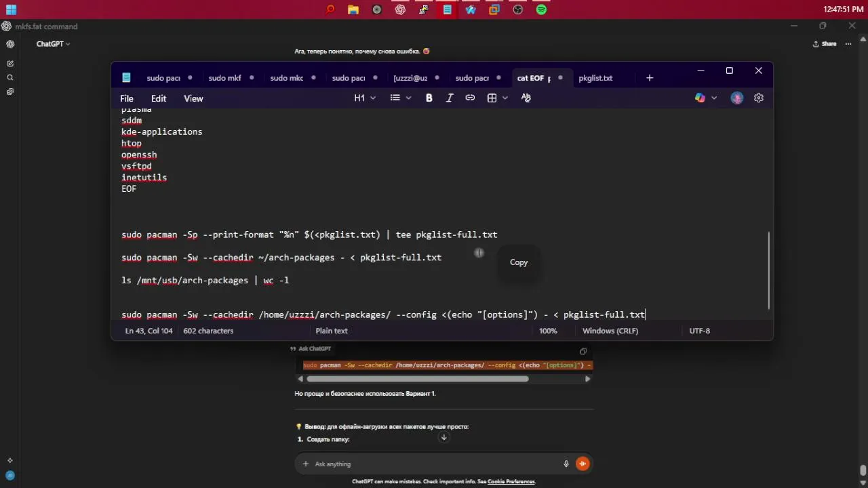Open the GPTs icon in ChatGPT sidebar

click(x=10, y=91)
